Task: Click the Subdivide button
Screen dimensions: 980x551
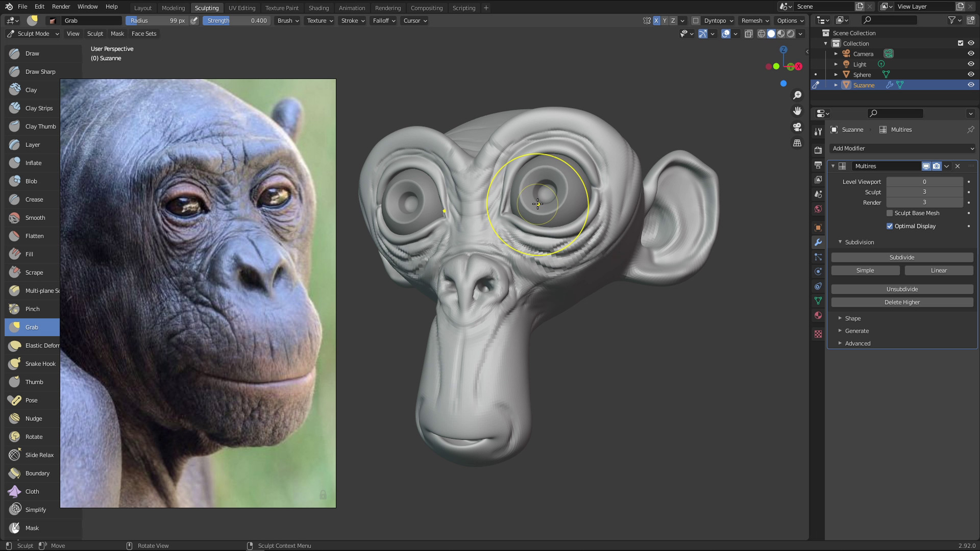Action: coord(901,257)
